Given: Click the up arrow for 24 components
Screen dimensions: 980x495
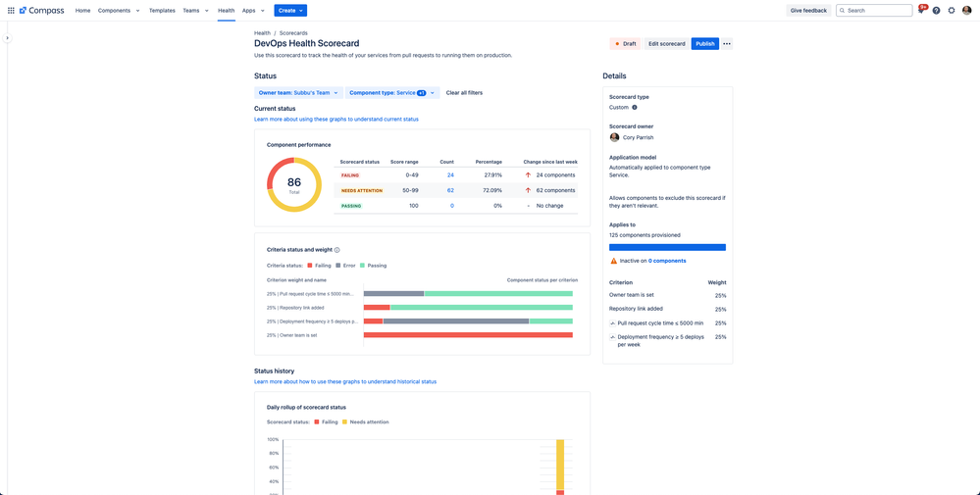Looking at the screenshot, I should (x=528, y=175).
